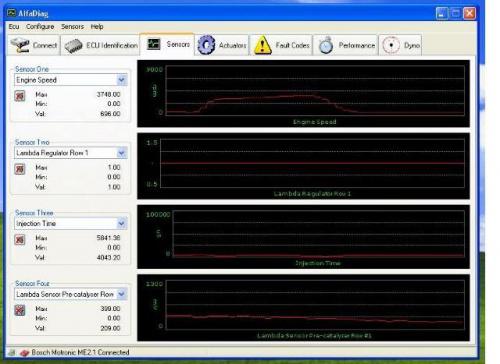Click the Connect cable icon
Screen dimensions: 500x364
[x=20, y=45]
